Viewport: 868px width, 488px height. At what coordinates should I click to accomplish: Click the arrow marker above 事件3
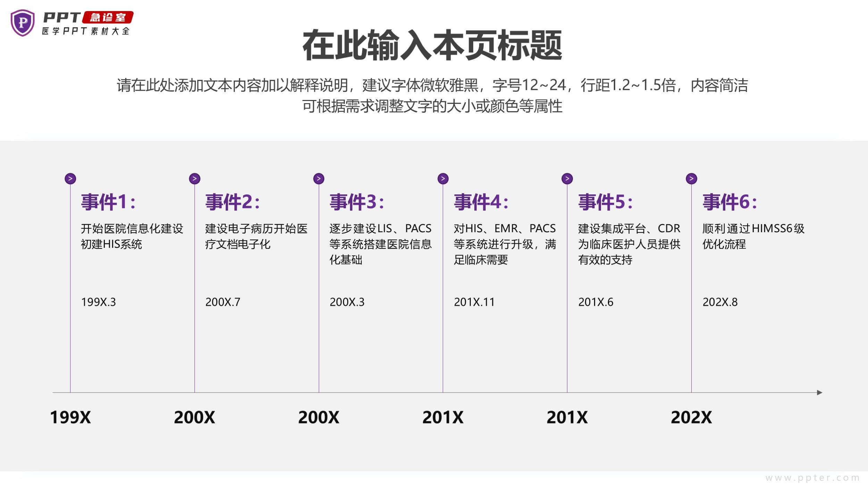(319, 179)
